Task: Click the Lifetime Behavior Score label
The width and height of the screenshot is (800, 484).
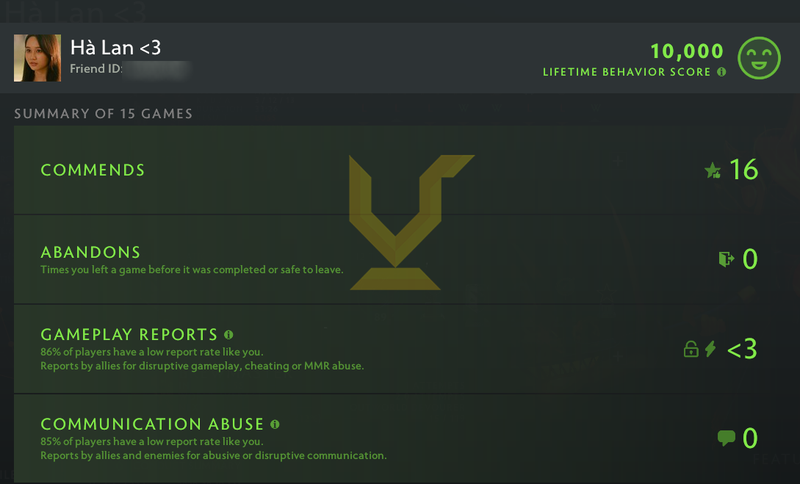Action: point(627,72)
